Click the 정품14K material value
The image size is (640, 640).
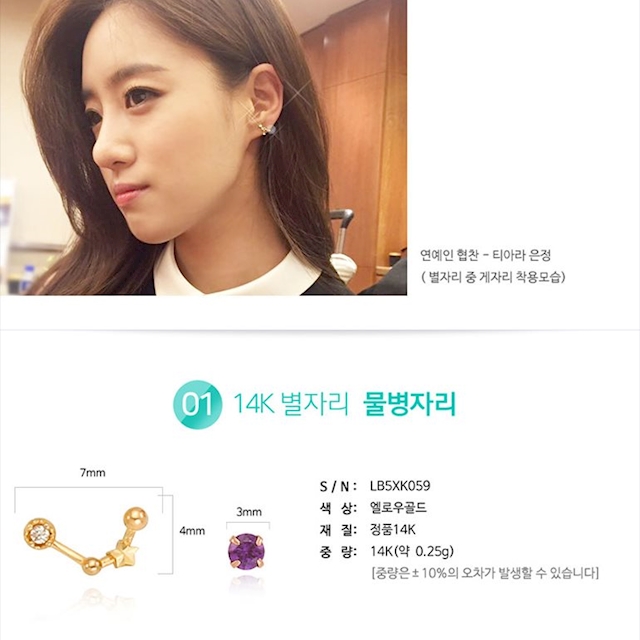393,529
